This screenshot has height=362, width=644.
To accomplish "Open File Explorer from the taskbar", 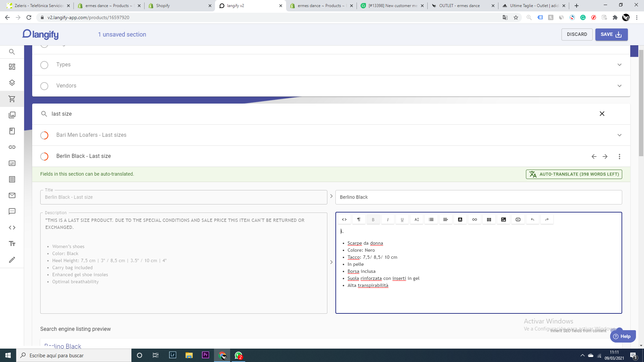I will pyautogui.click(x=189, y=355).
